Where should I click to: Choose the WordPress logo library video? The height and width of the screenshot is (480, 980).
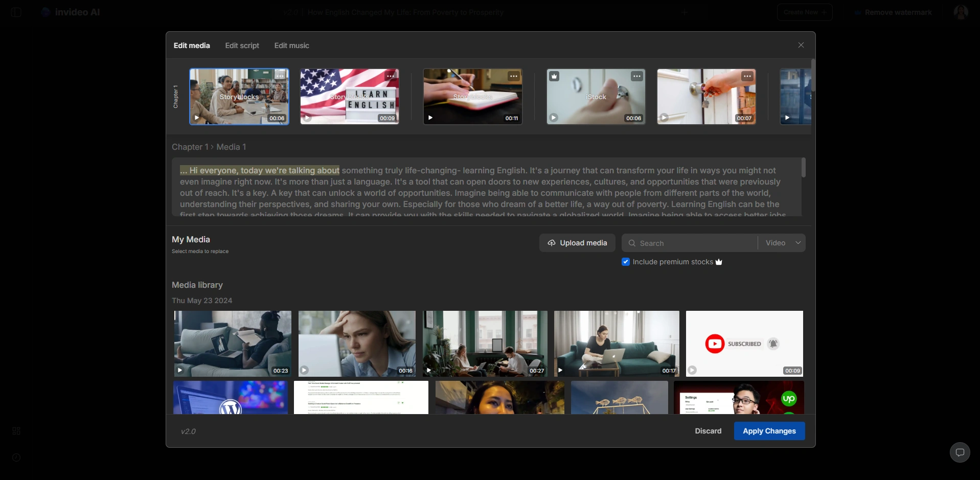point(231,397)
